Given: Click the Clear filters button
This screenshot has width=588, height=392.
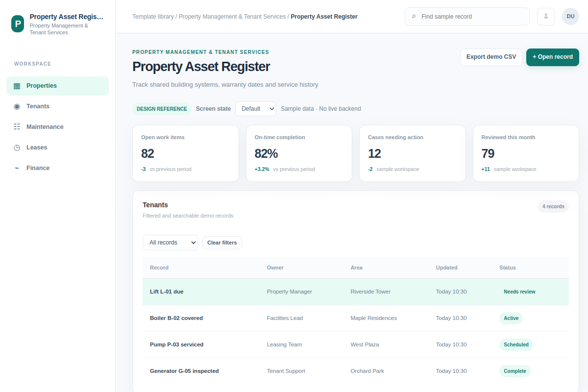Looking at the screenshot, I should click(x=222, y=243).
